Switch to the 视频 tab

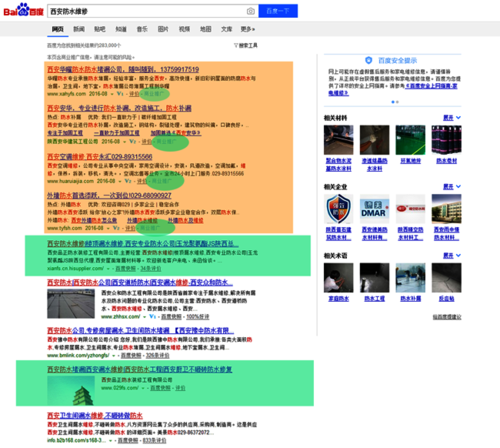click(184, 29)
